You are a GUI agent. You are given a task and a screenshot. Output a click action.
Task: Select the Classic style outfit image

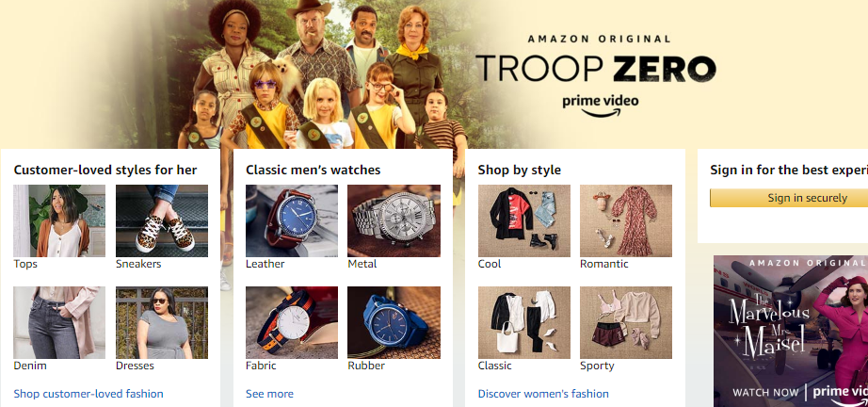(524, 322)
